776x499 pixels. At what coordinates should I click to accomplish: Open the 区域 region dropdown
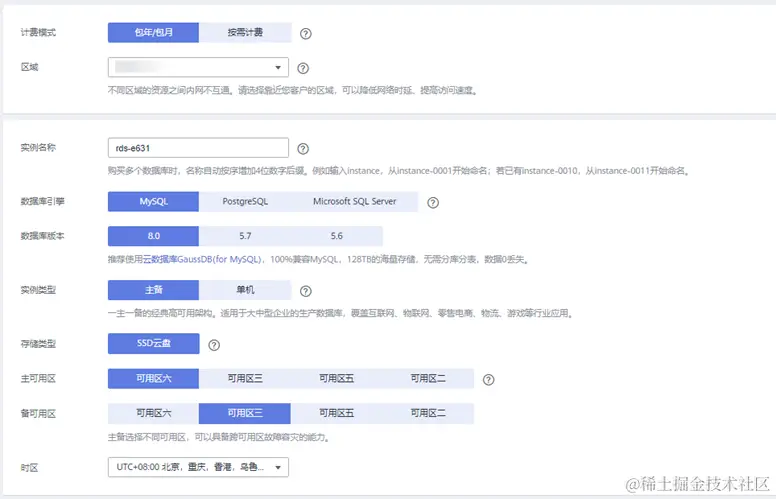[x=198, y=67]
